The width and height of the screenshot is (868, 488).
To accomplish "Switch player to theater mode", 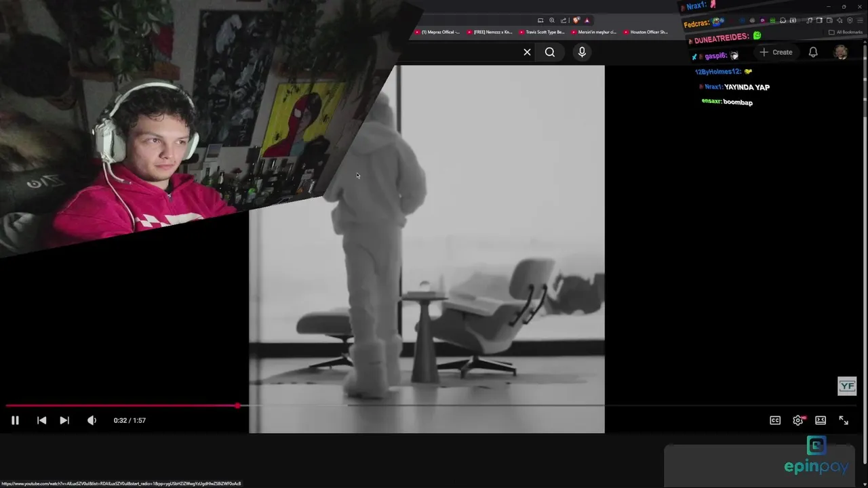I will (x=821, y=420).
